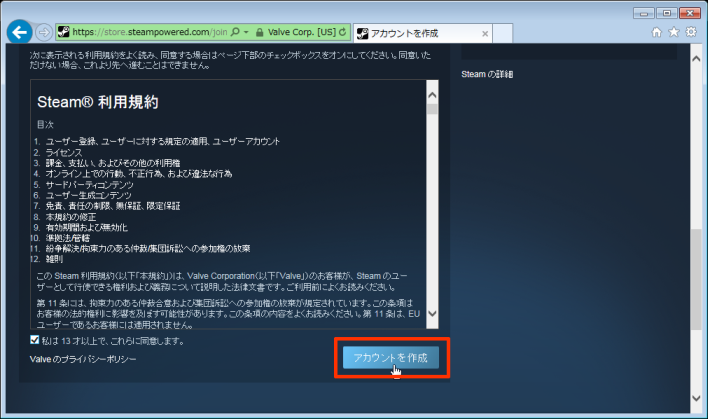
Task: Click the store.steampowered.com URL field
Action: (150, 32)
